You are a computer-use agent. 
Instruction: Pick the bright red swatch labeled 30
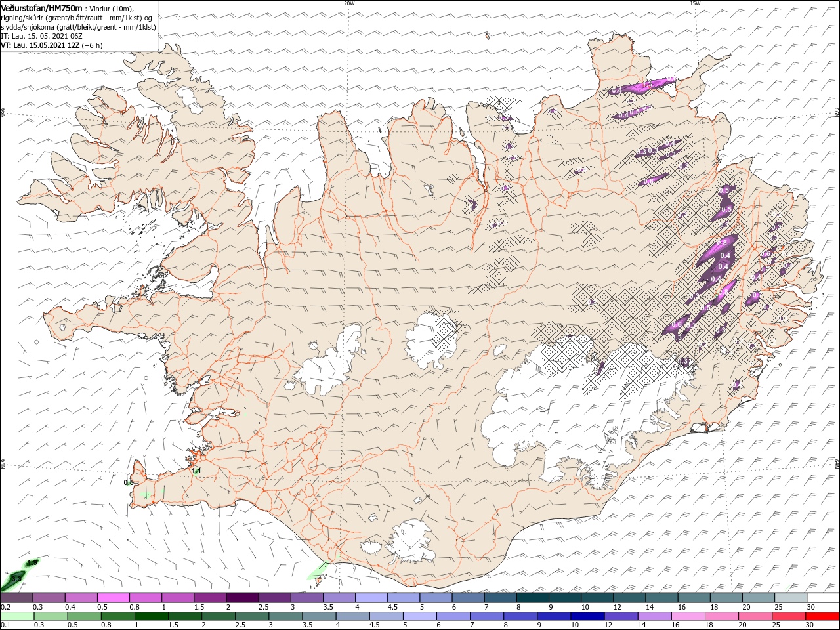pyautogui.click(x=823, y=616)
